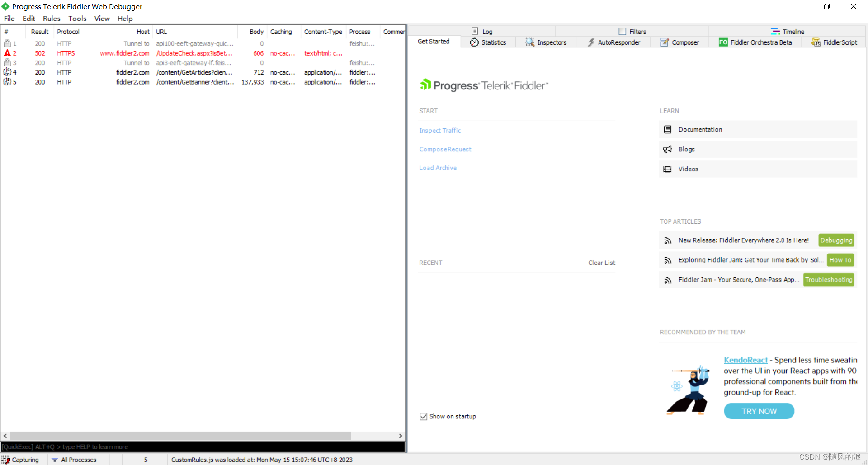Switch to the Get Started tab

tap(434, 42)
